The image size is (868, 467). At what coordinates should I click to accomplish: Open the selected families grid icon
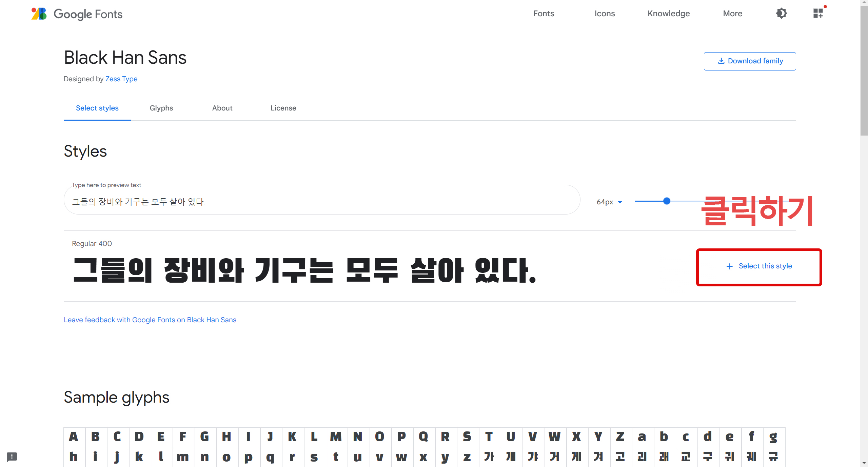(818, 14)
